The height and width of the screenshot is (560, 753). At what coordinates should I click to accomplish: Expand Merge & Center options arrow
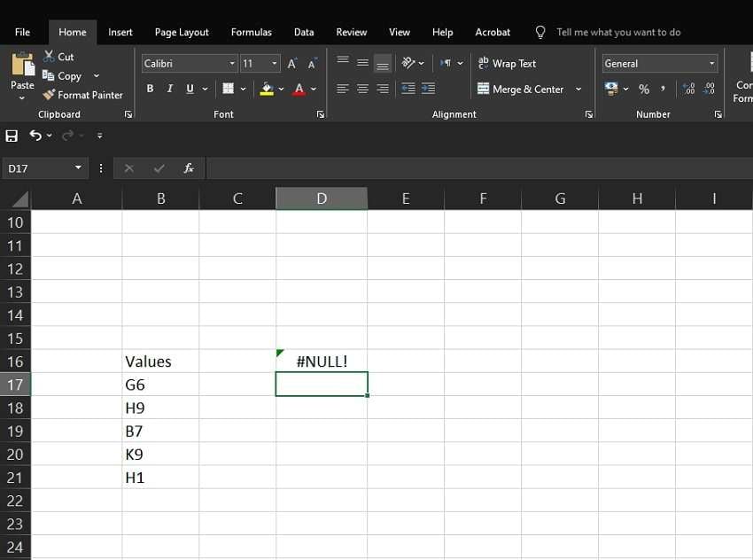click(x=578, y=89)
